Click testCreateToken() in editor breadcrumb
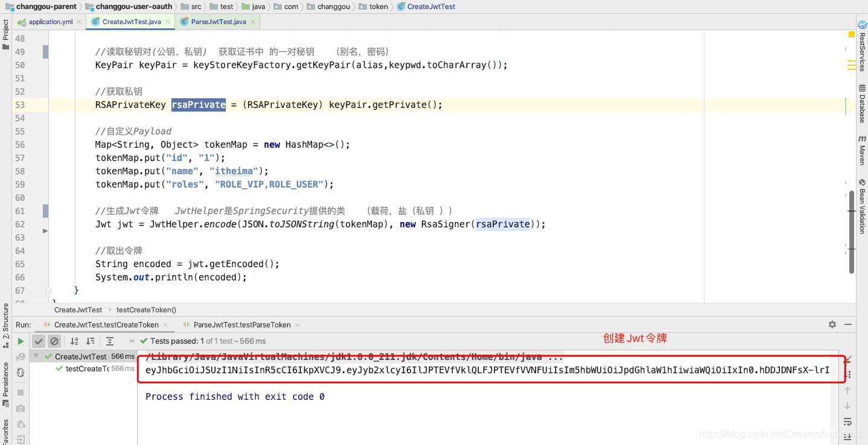The width and height of the screenshot is (868, 445). coord(146,310)
